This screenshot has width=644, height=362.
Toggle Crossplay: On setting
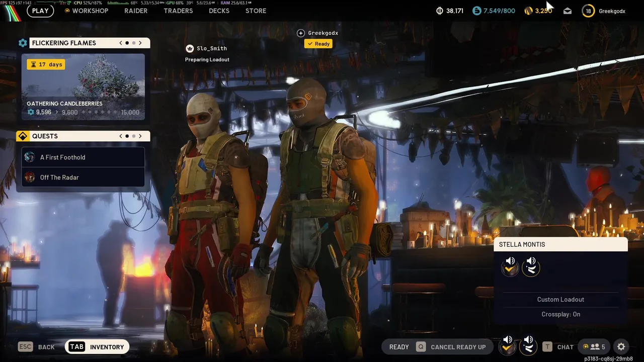point(560,314)
